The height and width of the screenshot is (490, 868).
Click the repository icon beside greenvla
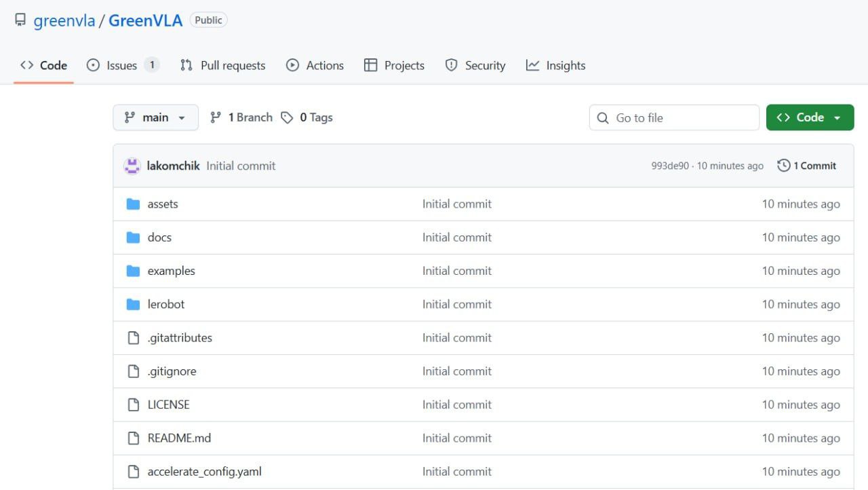(20, 20)
